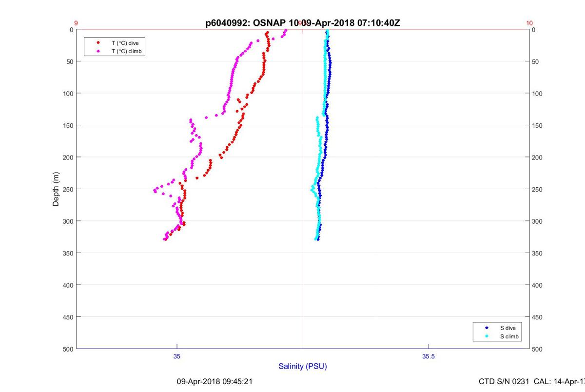585x392 pixels.
Task: Select the 'S dive' legend label
Action: click(x=507, y=328)
